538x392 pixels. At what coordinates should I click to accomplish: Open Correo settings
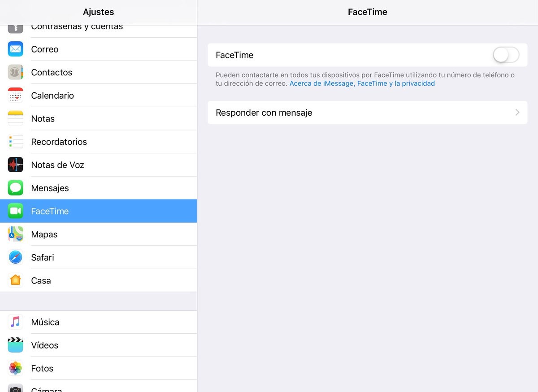tap(99, 49)
